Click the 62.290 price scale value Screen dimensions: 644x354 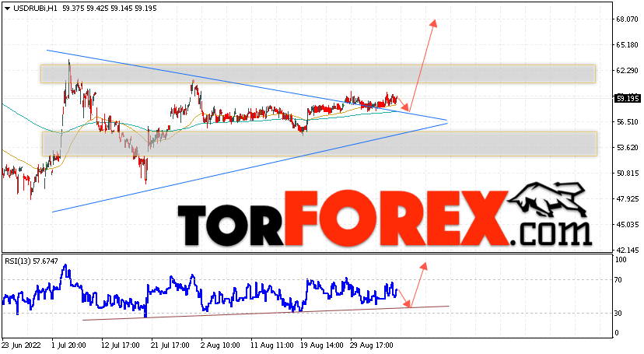[x=627, y=71]
